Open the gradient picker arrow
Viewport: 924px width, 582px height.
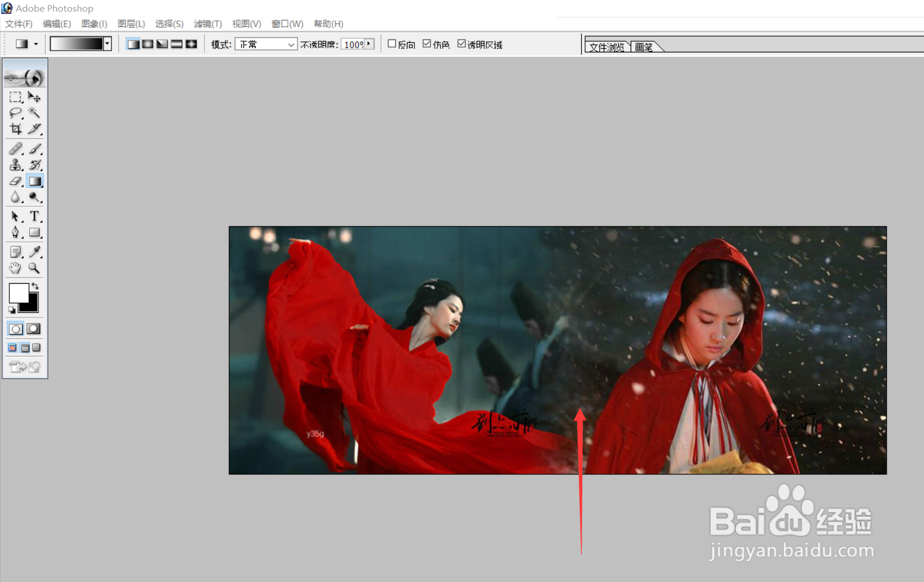108,44
